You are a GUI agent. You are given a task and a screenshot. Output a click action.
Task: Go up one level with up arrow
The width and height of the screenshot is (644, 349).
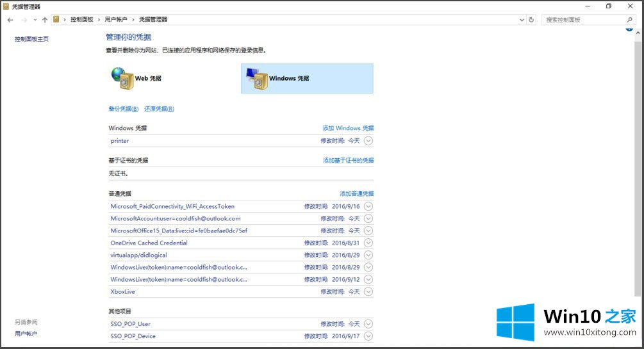(45, 20)
